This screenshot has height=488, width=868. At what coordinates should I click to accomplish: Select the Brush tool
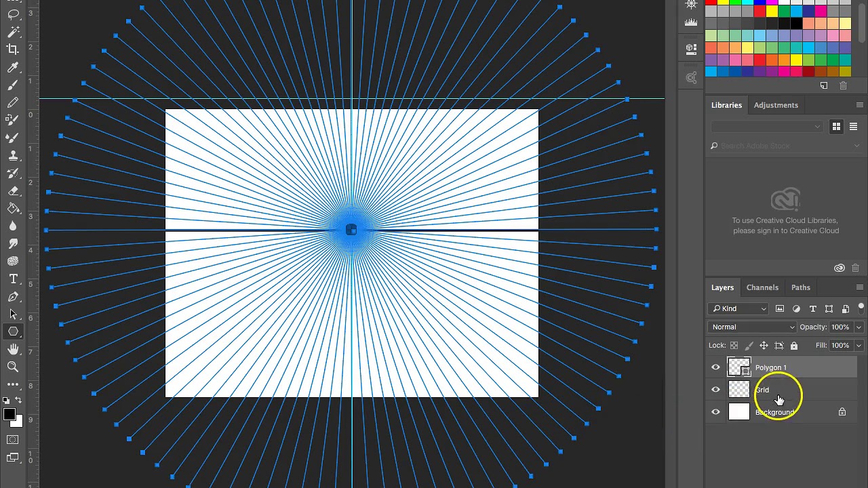pyautogui.click(x=13, y=85)
